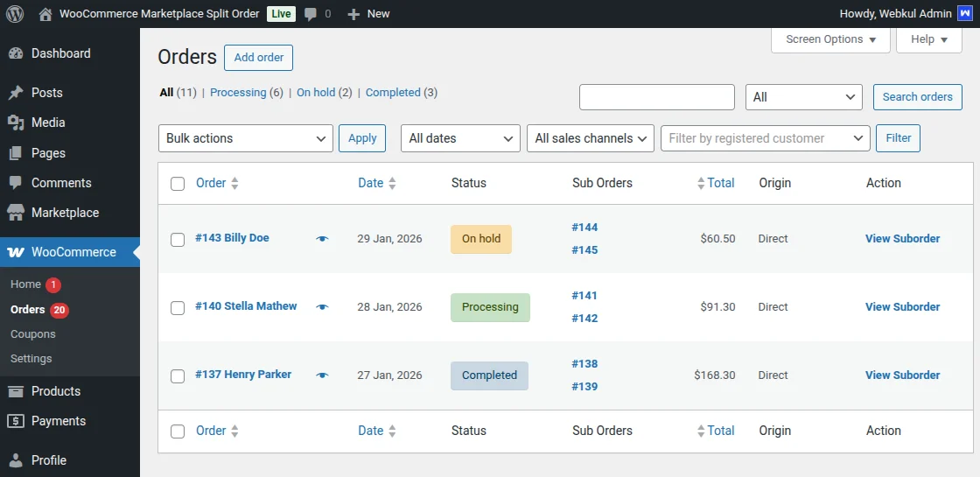Open WooCommerce Home submenu

pyautogui.click(x=25, y=284)
